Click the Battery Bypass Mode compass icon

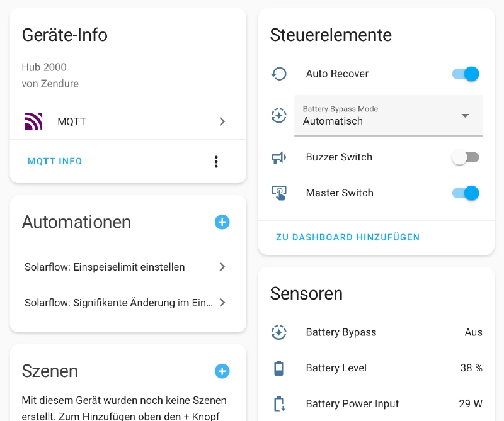click(x=278, y=115)
